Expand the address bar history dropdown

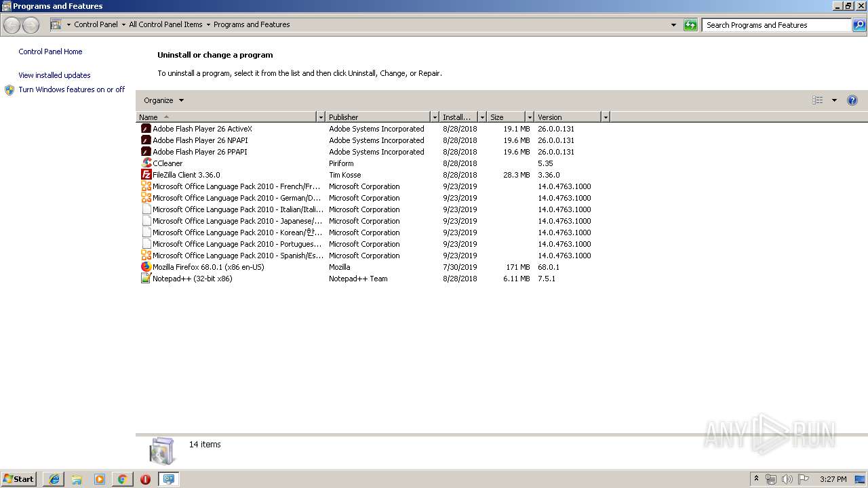tap(673, 25)
